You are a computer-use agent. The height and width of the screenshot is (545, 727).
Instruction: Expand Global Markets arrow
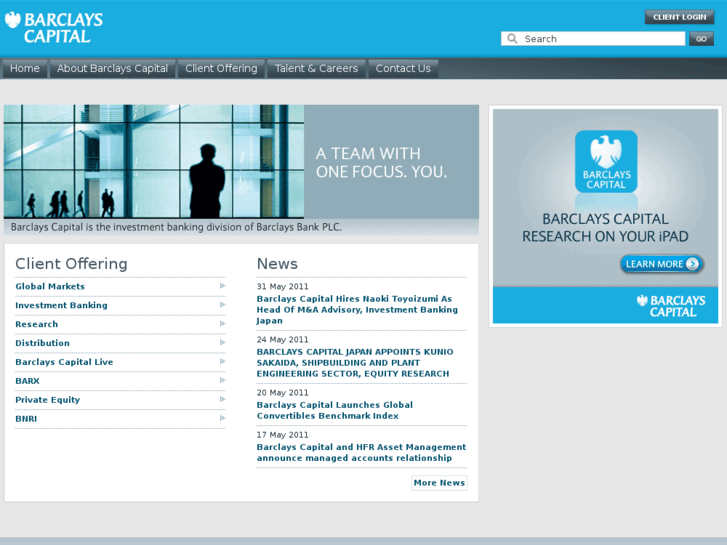pyautogui.click(x=223, y=286)
